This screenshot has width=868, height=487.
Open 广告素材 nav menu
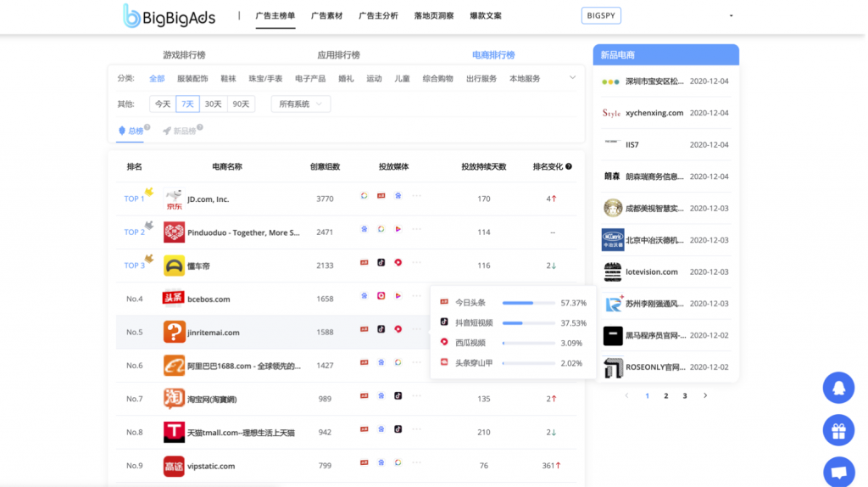coord(326,15)
